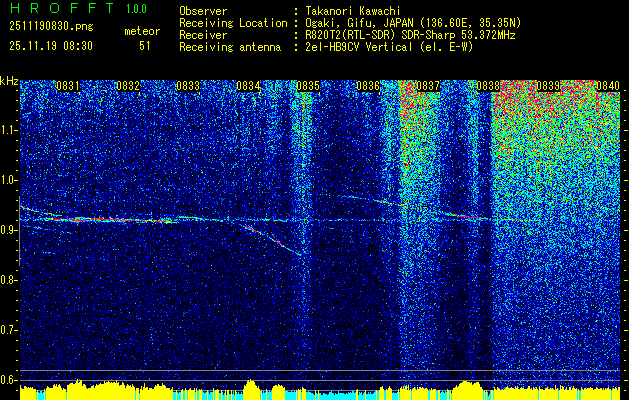The image size is (629, 400).
Task: Click the 0837 time marker
Action: coord(428,86)
